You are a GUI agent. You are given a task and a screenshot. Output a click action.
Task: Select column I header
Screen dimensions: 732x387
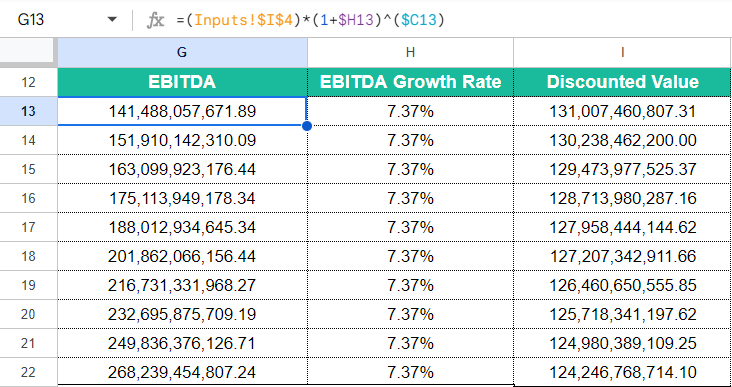click(622, 53)
